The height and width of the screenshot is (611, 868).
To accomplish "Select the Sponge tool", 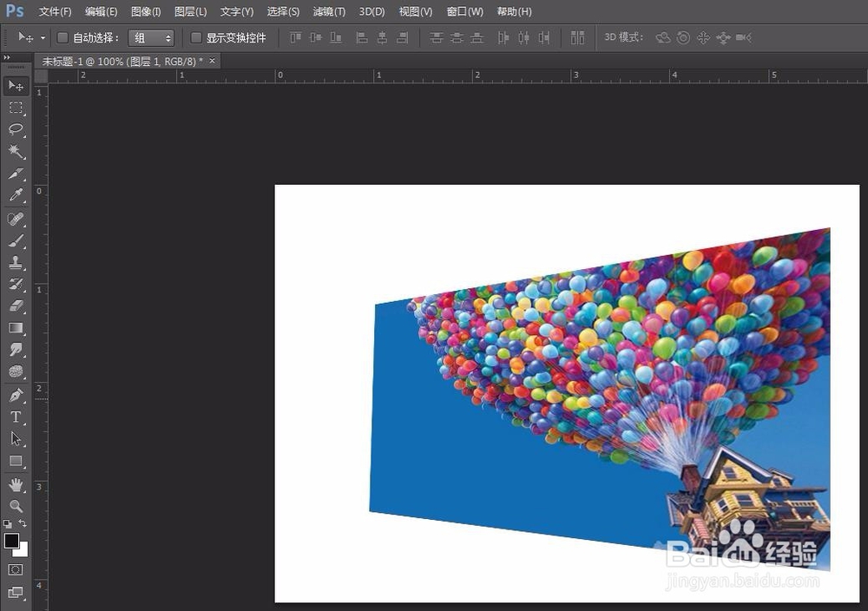I will click(16, 371).
